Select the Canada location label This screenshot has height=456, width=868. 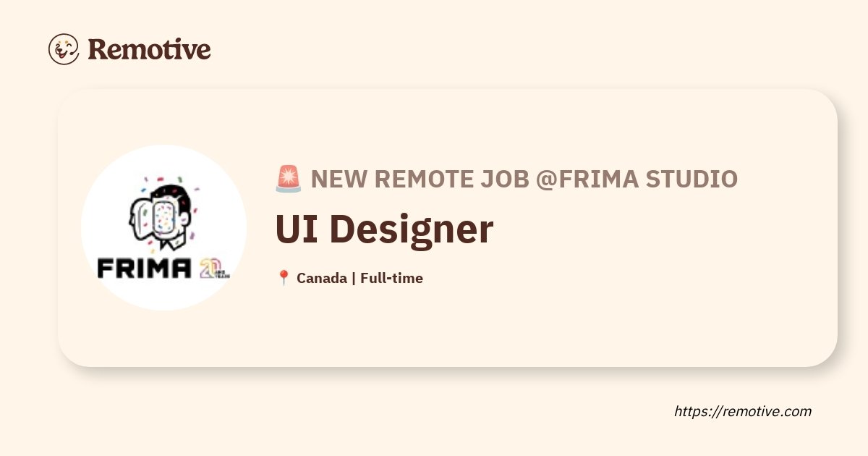point(321,278)
